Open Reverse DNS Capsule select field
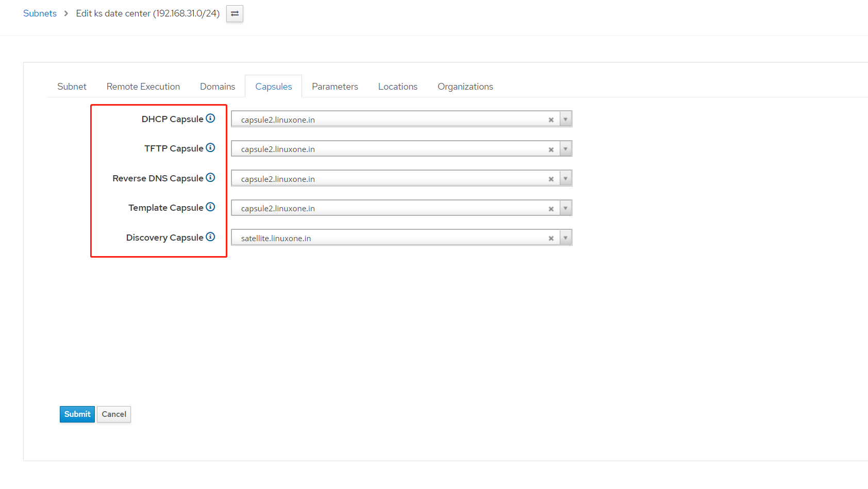This screenshot has height=489, width=868. [x=402, y=178]
